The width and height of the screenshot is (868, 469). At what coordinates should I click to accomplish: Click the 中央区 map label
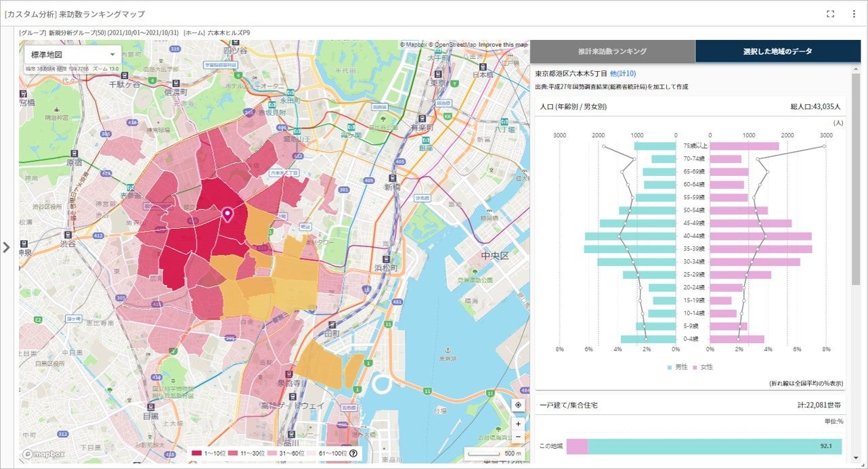click(x=494, y=255)
